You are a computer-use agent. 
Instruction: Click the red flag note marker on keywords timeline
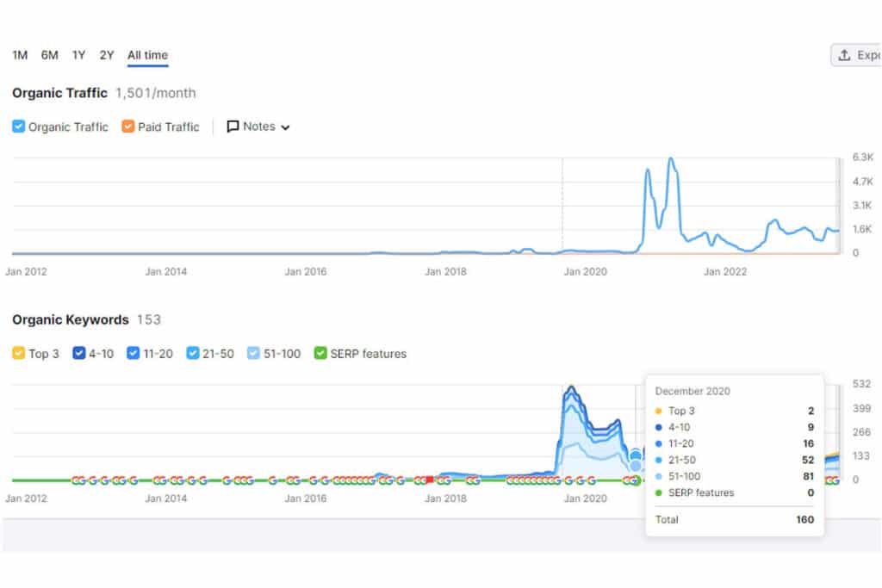tap(430, 480)
